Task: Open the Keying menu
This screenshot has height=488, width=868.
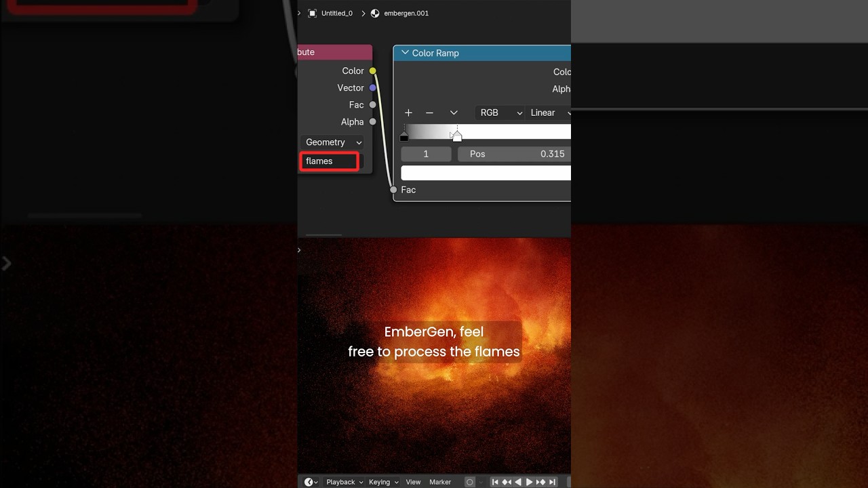Action: pos(383,482)
